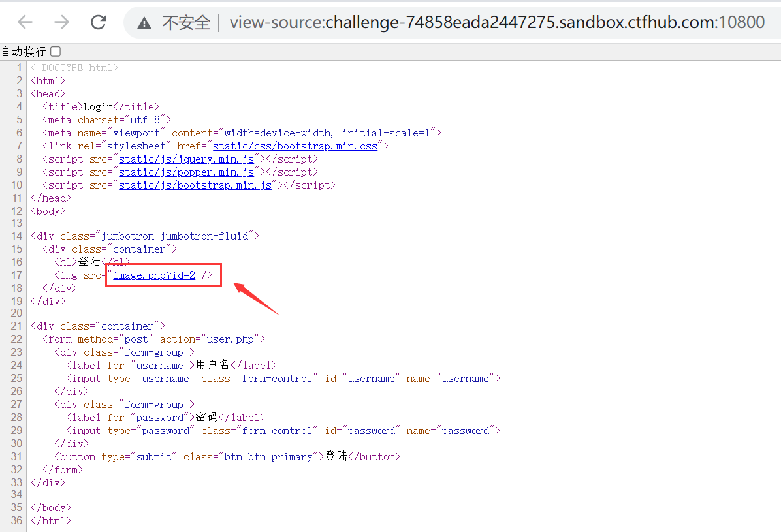This screenshot has height=532, width=781.
Task: Click the not-secure warning triangle icon
Action: click(144, 23)
